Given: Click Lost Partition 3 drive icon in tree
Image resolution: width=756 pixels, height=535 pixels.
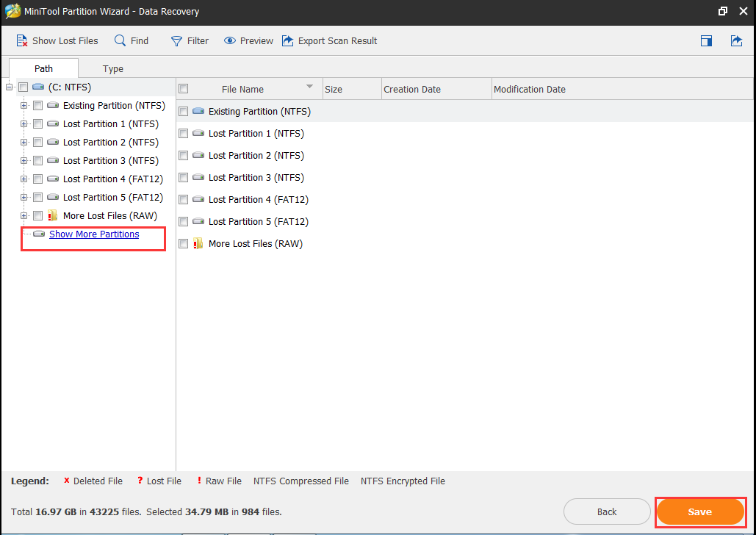Looking at the screenshot, I should 53,160.
